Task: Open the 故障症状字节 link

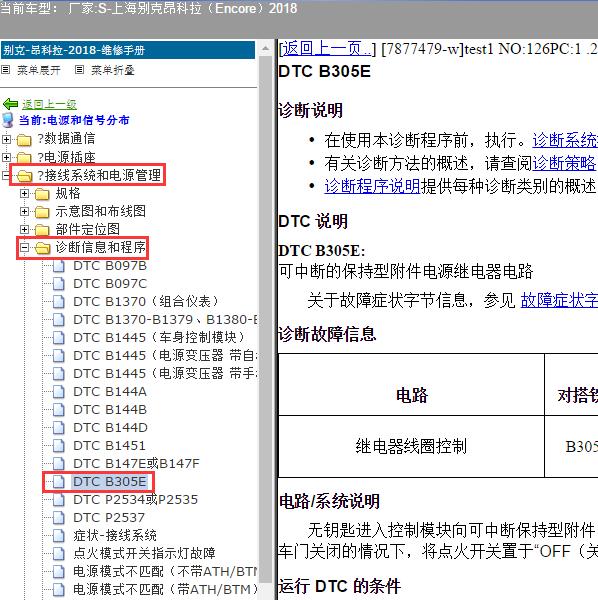Action: click(559, 300)
